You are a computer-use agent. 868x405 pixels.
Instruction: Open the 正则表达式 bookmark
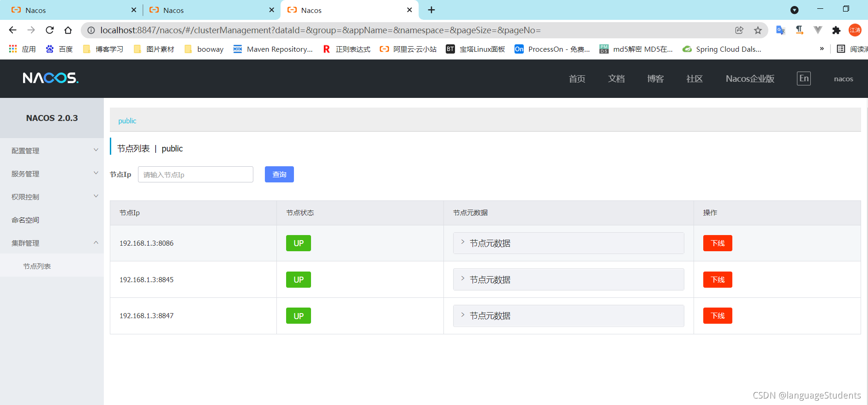(x=346, y=49)
